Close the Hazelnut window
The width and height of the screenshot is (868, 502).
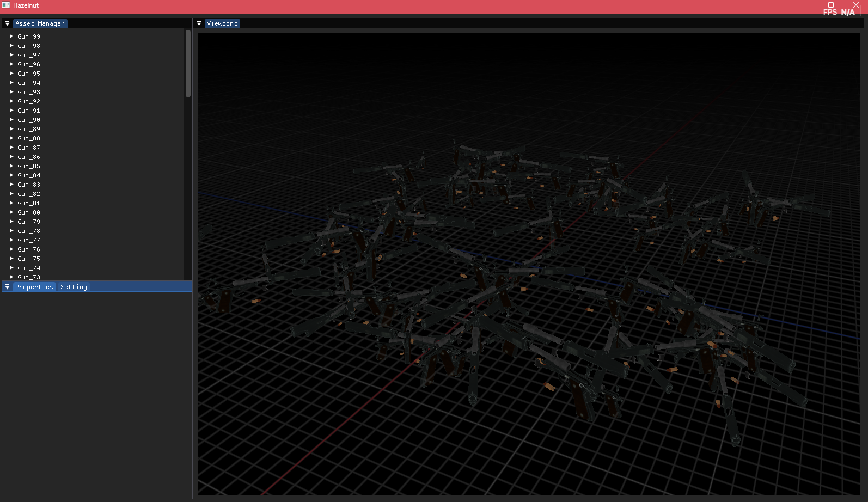coord(855,5)
